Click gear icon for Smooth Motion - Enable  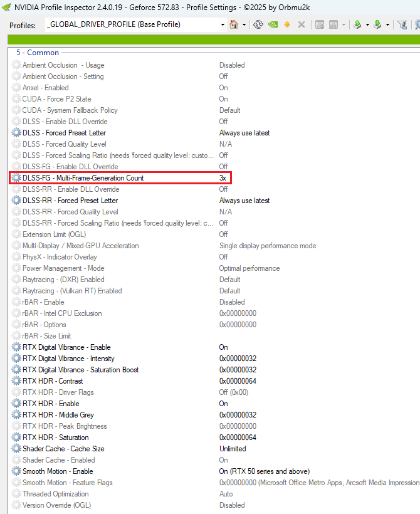[x=16, y=471]
